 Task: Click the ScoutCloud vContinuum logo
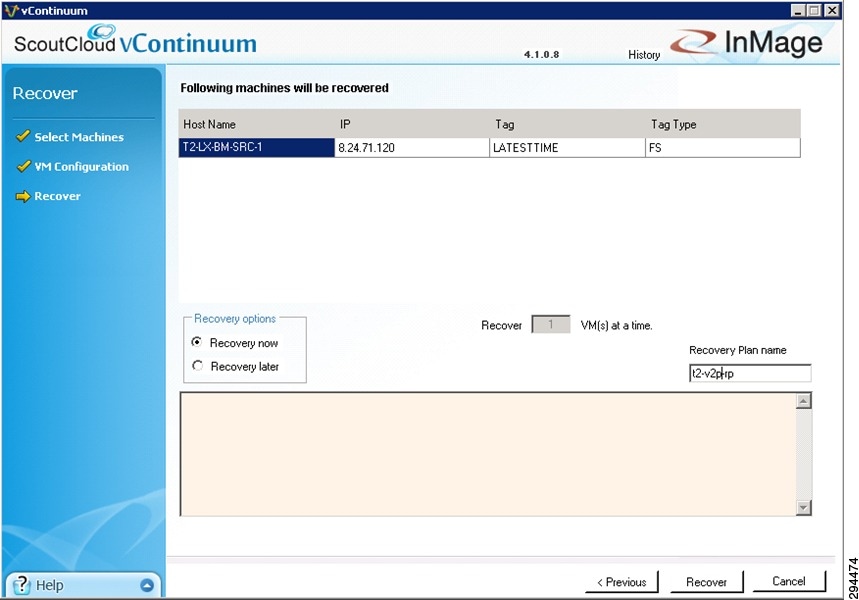[135, 41]
